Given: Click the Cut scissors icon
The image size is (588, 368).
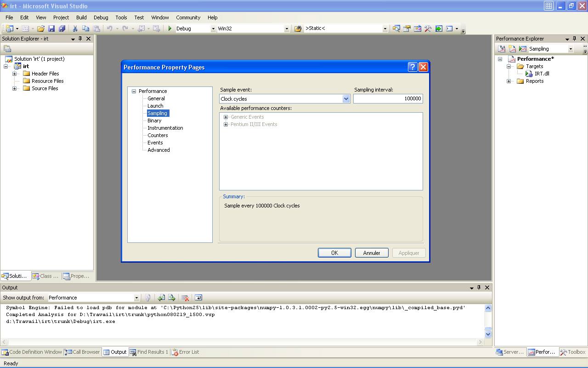Looking at the screenshot, I should click(x=75, y=29).
